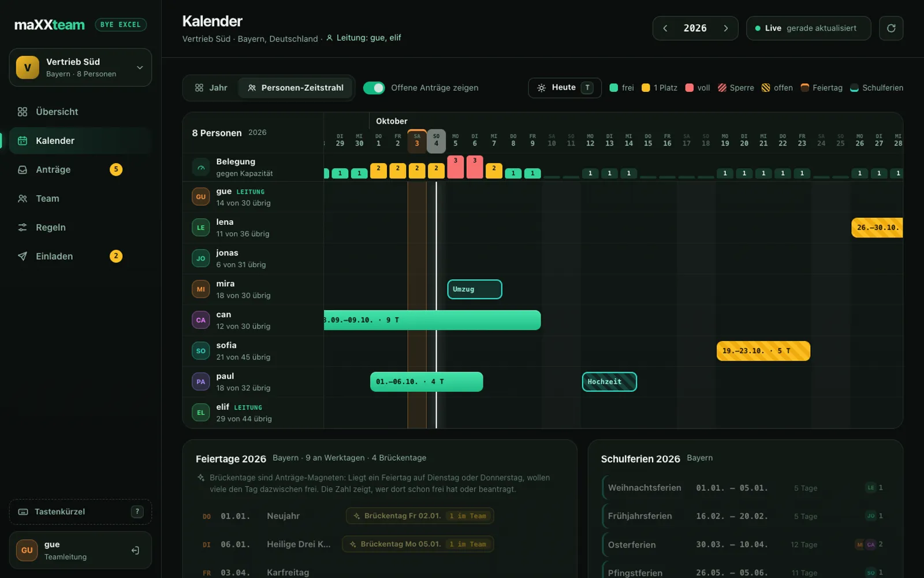Go to previous year arrow

(665, 28)
